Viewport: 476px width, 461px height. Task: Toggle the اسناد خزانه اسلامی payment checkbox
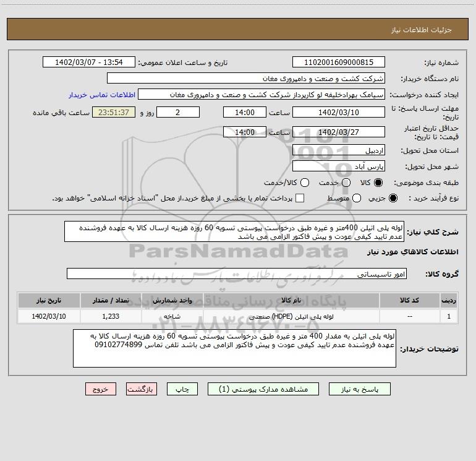point(300,198)
